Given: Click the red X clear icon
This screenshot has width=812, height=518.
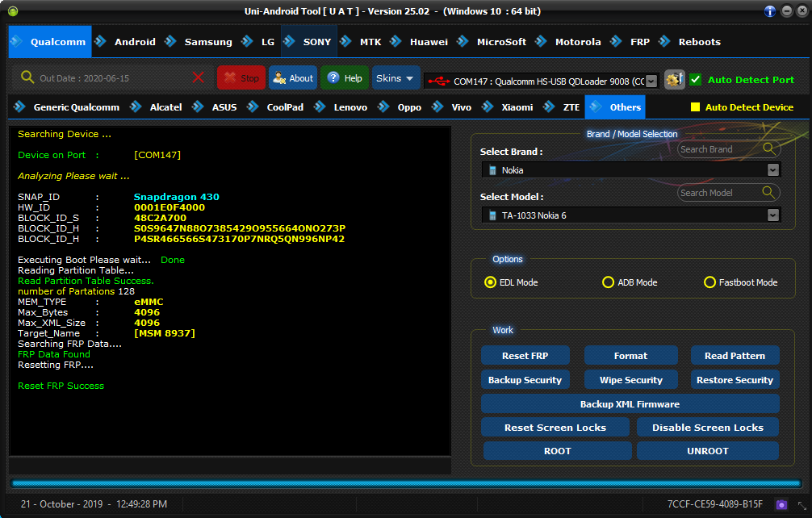Looking at the screenshot, I should tap(198, 77).
